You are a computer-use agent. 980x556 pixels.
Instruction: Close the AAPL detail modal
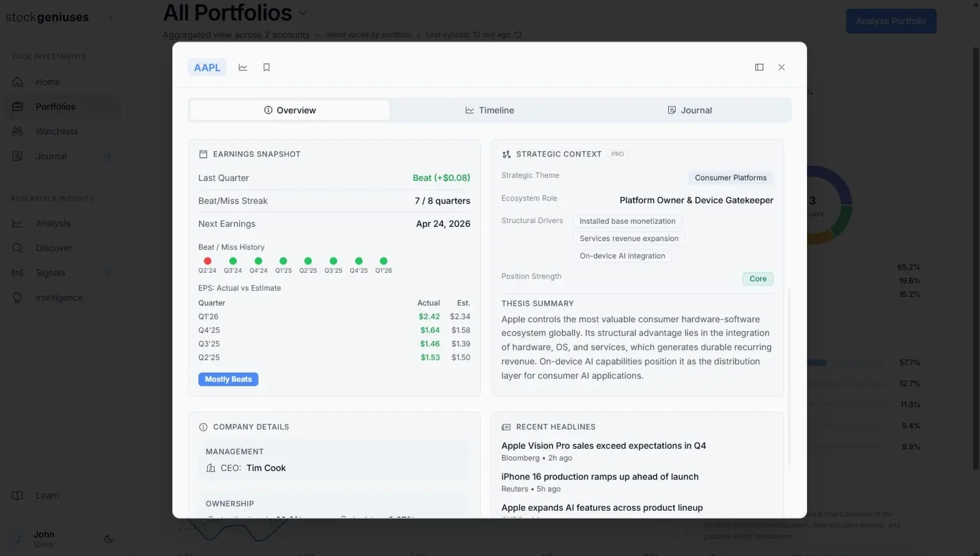(x=782, y=67)
